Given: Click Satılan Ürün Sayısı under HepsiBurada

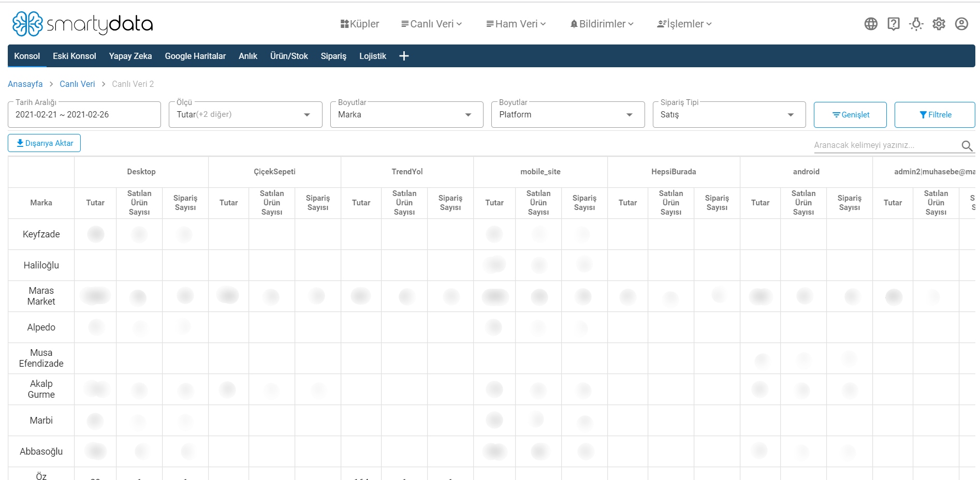Looking at the screenshot, I should click(x=671, y=203).
